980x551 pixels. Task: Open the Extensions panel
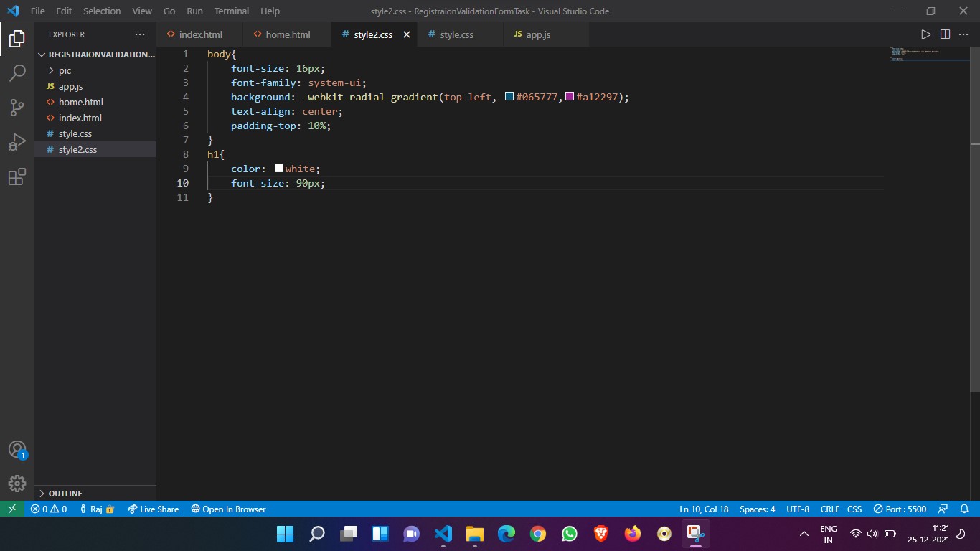(17, 176)
